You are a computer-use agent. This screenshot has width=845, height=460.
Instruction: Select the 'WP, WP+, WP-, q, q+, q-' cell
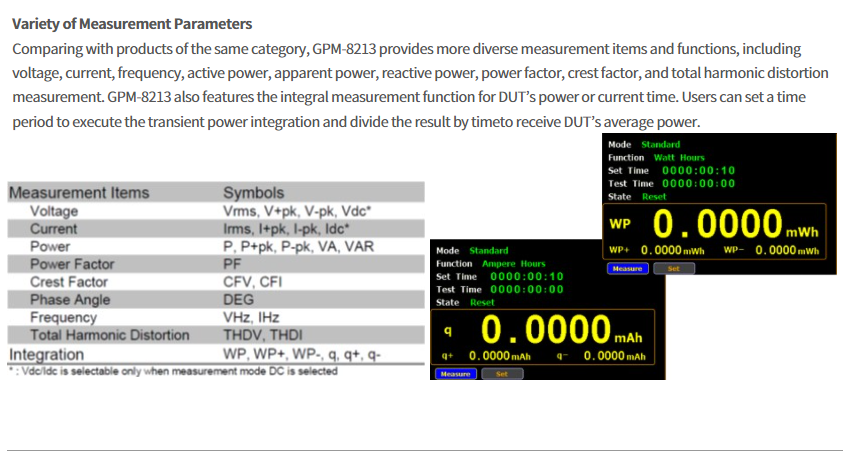tap(302, 354)
